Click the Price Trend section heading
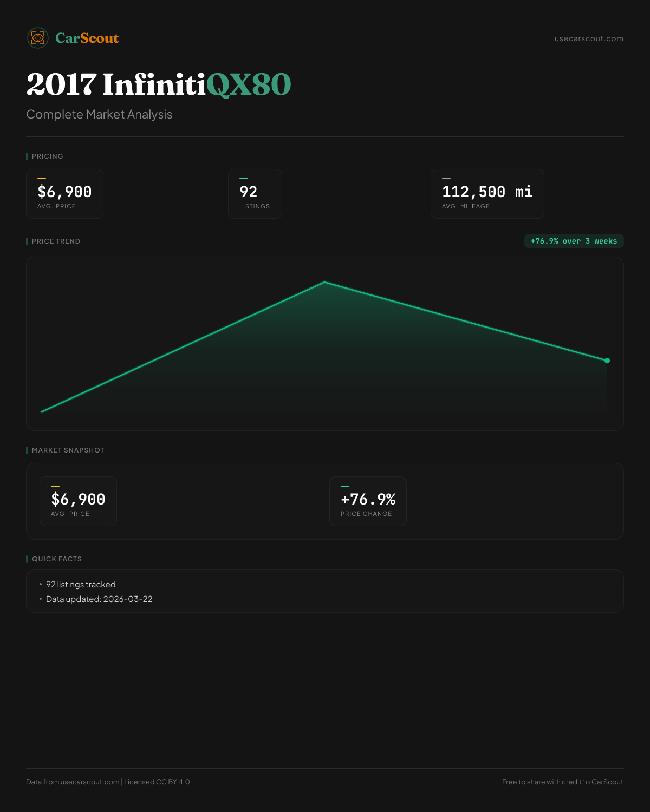Viewport: 650px width, 812px height. [x=56, y=241]
